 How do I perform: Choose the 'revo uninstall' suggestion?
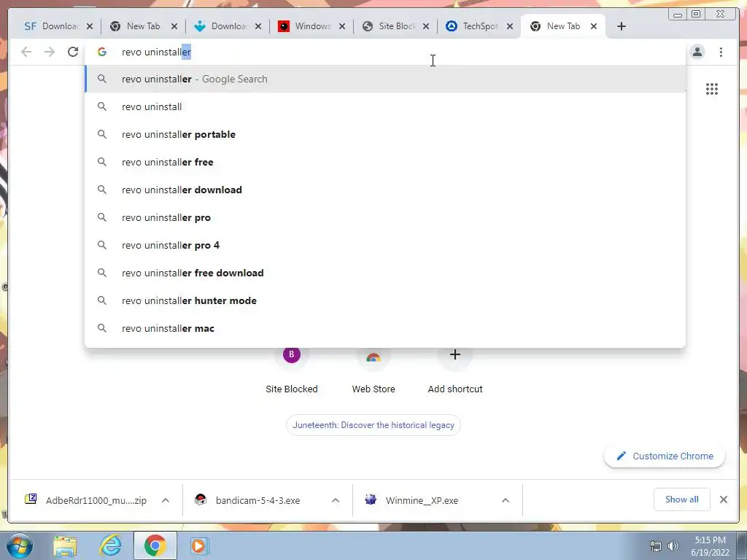385,106
